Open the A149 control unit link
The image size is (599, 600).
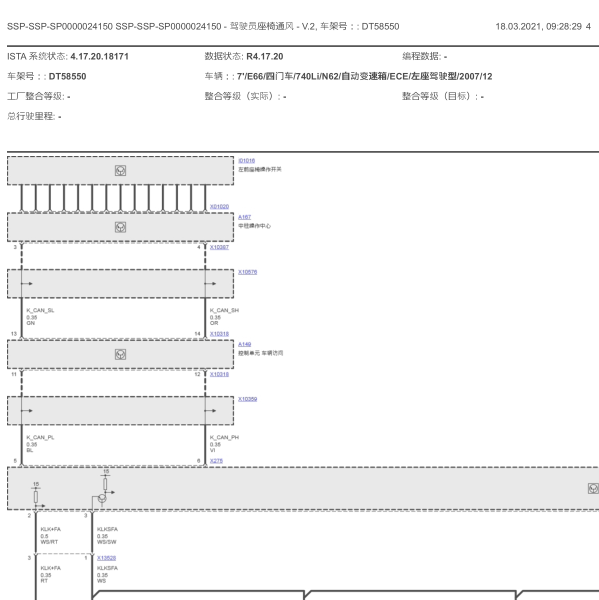[x=245, y=344]
